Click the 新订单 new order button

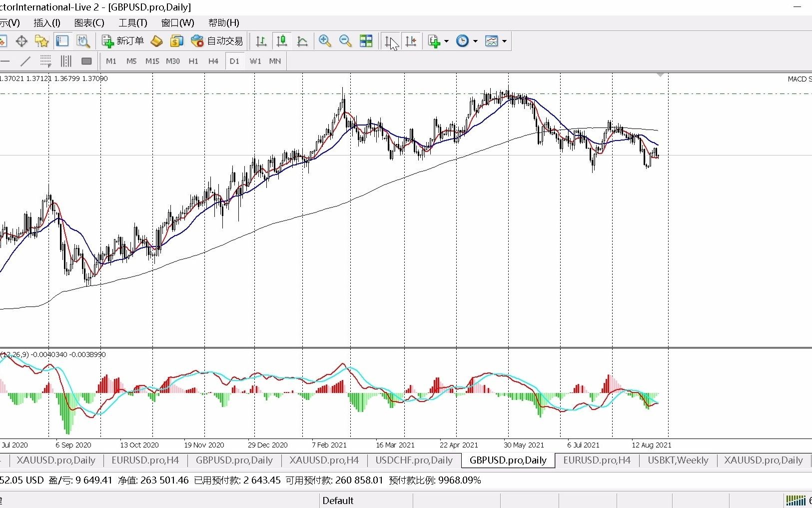(123, 41)
